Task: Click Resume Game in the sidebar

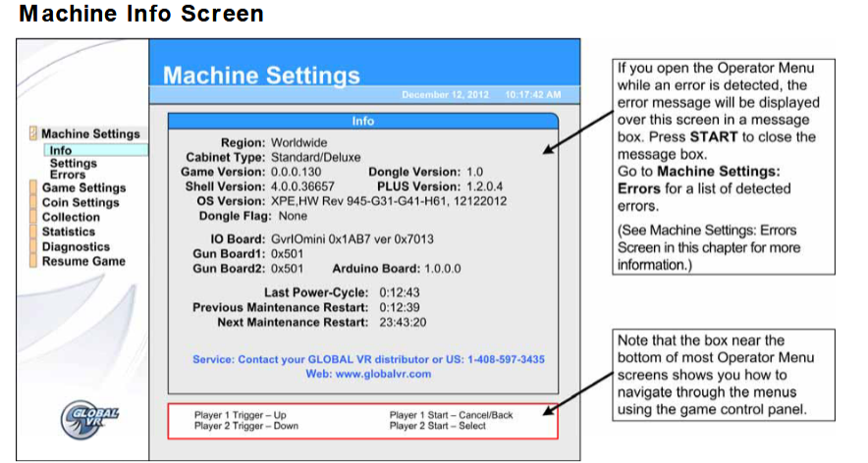Action: (x=82, y=262)
